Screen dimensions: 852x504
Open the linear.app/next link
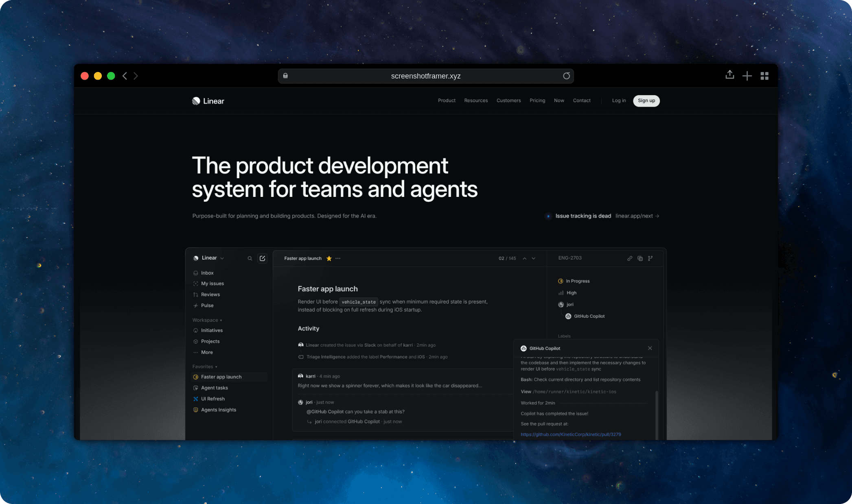[x=637, y=216]
